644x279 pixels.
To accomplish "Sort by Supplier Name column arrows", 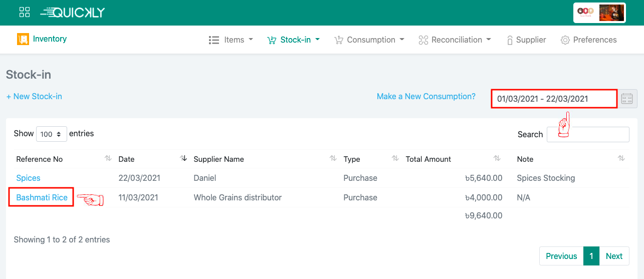I will click(x=333, y=158).
